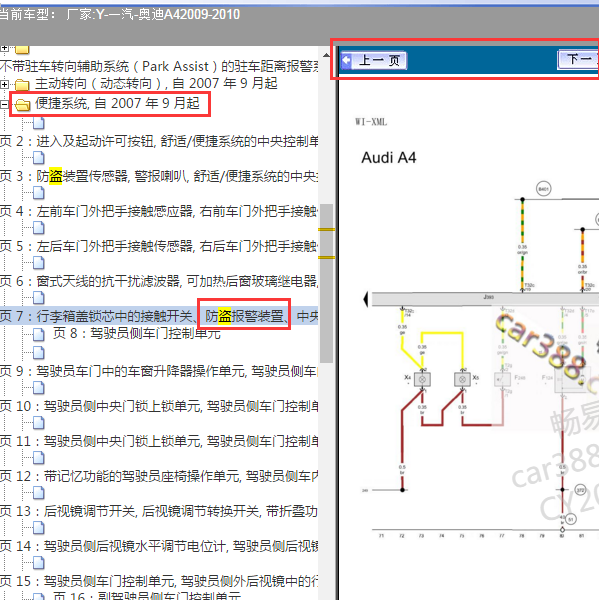Select 页 3：防盗装置传感器 entry
Viewport: 599px width, 600px height.
click(x=159, y=176)
